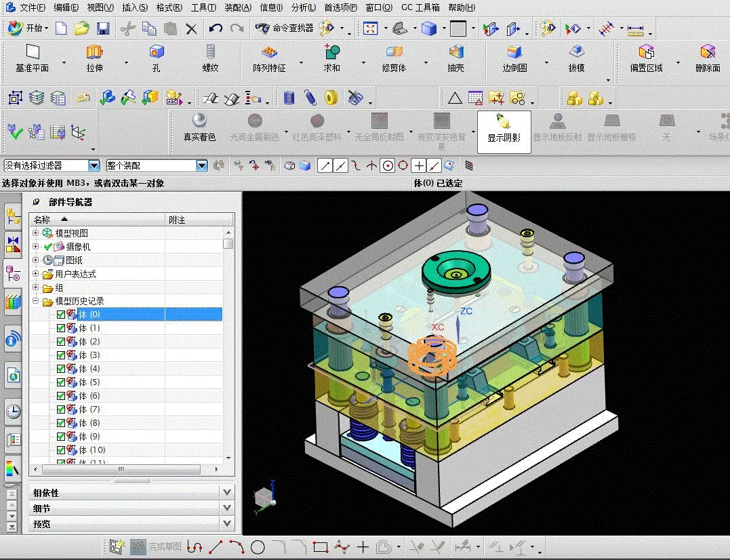Select the 抽壳 shell tool

455,59
